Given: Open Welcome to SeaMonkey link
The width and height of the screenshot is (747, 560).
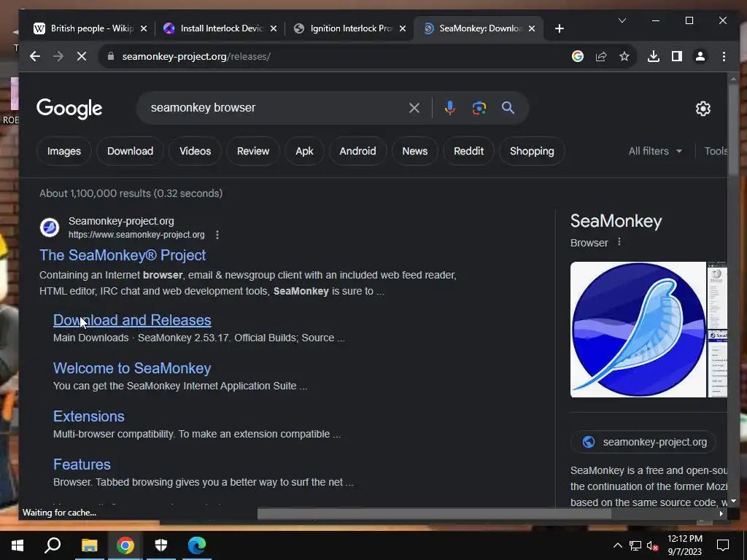Looking at the screenshot, I should click(132, 368).
